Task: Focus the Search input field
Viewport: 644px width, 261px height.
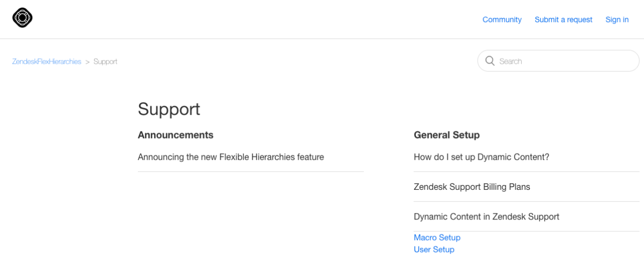Action: tap(558, 61)
